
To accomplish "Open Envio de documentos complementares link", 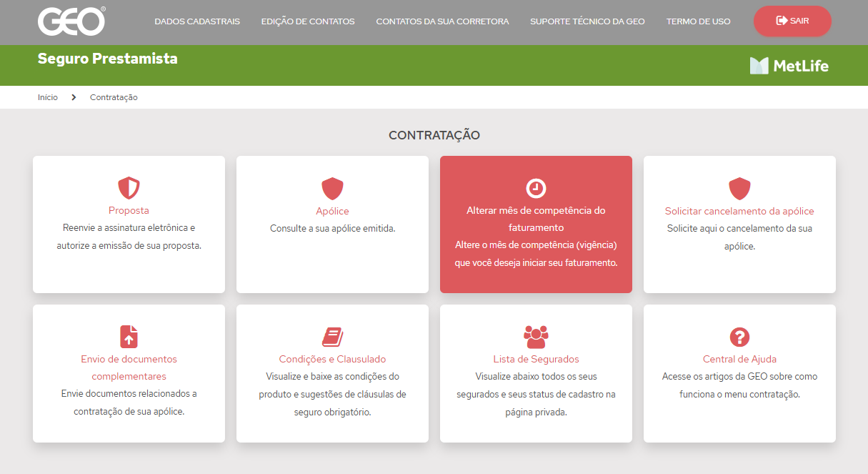I will [129, 367].
